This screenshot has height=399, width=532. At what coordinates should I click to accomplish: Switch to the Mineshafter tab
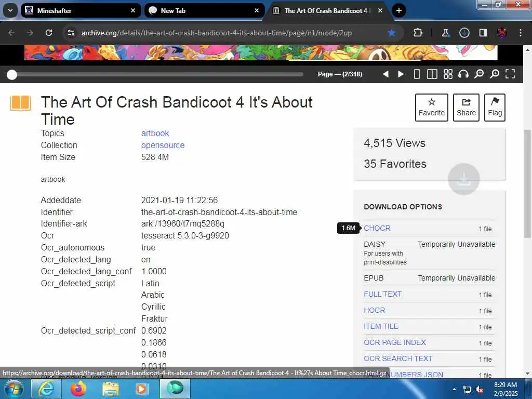(x=81, y=10)
